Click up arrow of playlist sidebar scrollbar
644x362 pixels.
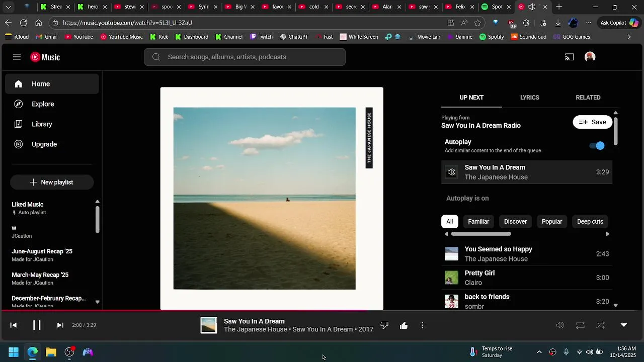pos(97,202)
